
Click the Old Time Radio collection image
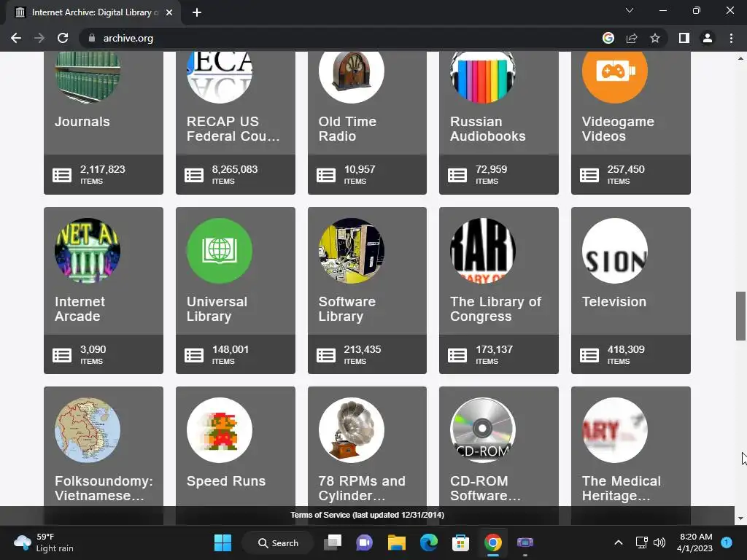coord(352,77)
